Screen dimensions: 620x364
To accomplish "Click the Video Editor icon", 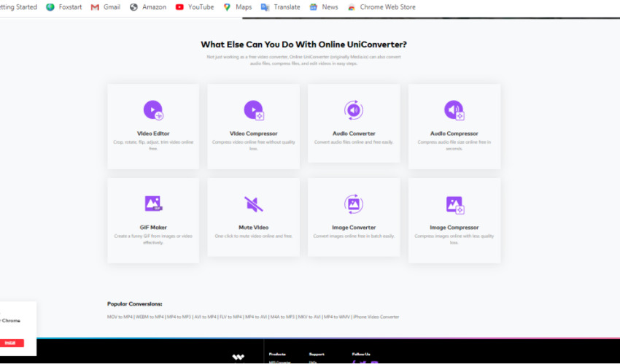I will tap(153, 110).
